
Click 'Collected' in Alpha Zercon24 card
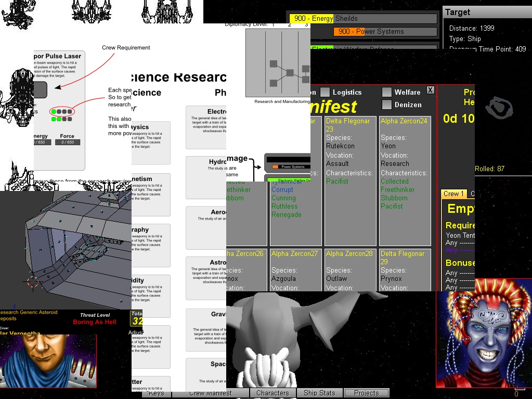click(395, 181)
